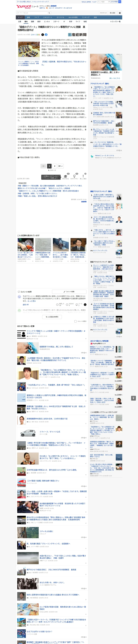Share the first comment on X

[85, 305]
